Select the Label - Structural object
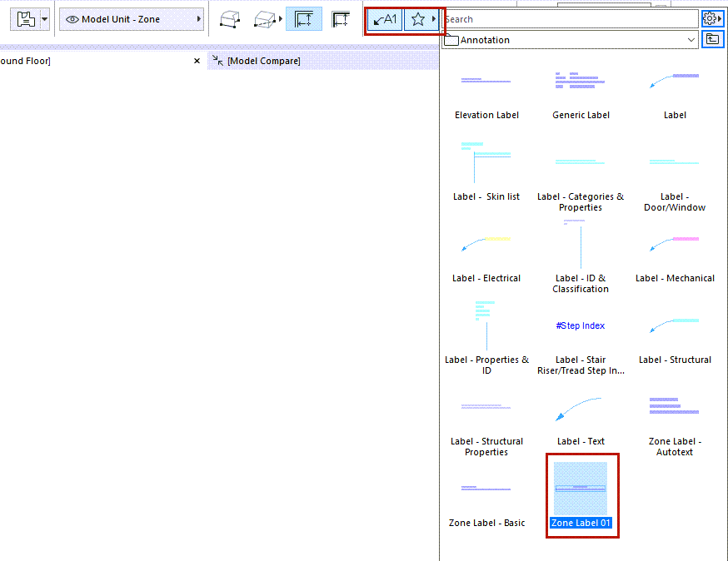 click(675, 339)
